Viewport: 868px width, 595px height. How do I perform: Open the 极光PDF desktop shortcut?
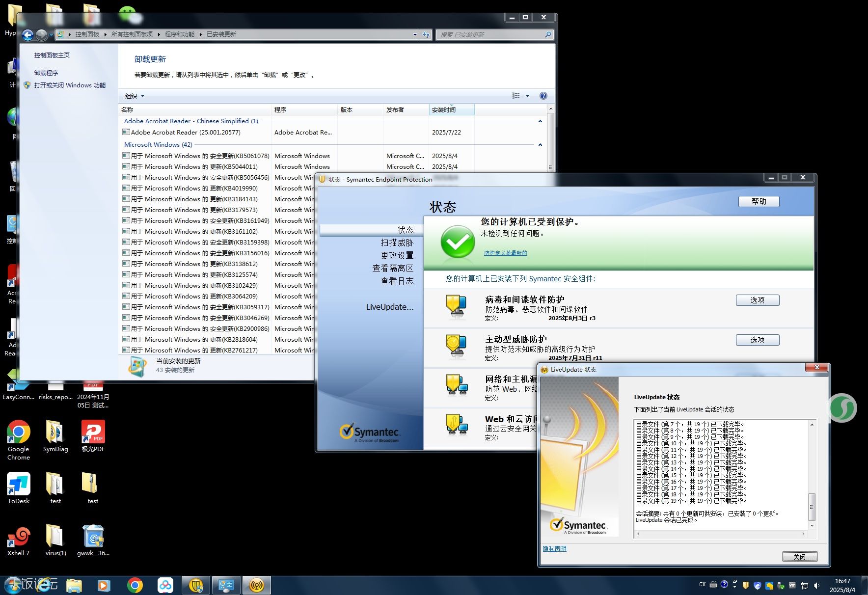coord(93,433)
